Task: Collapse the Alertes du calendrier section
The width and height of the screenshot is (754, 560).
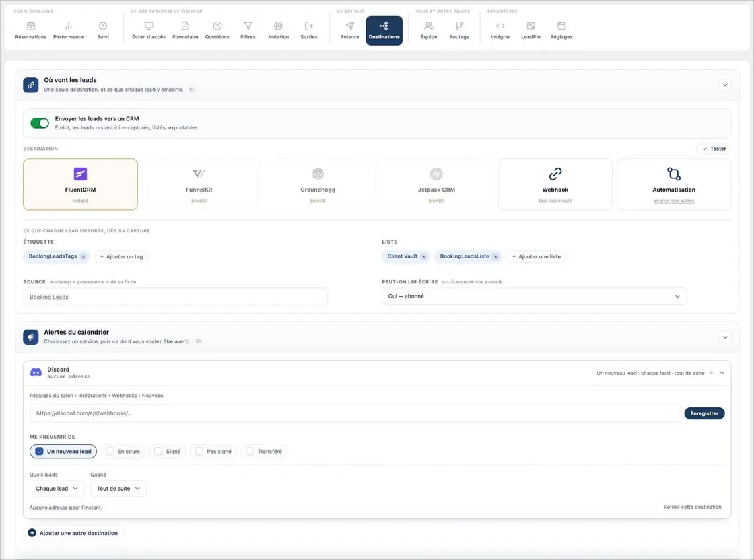Action: 725,337
